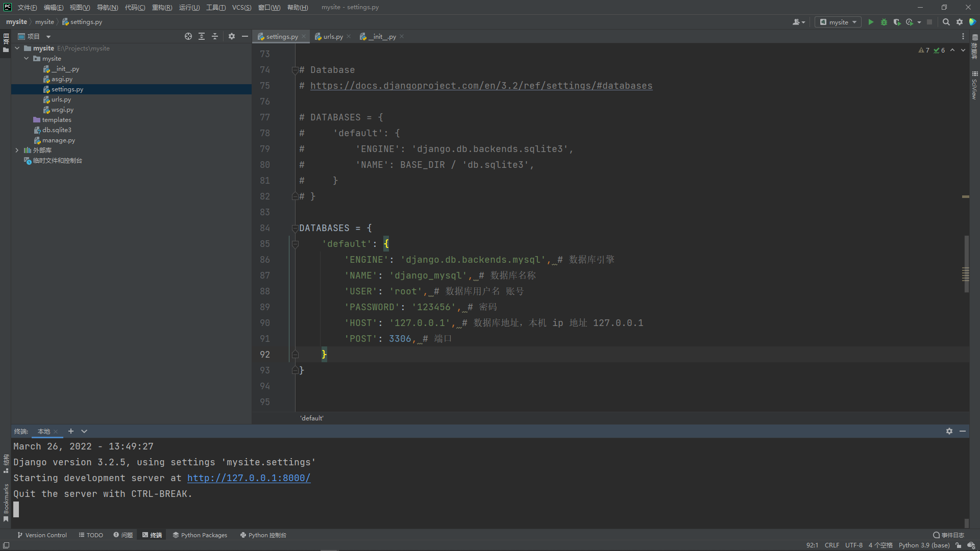Screen dimensions: 980x551
Task: Open the Django docs databases link
Action: coord(481,86)
